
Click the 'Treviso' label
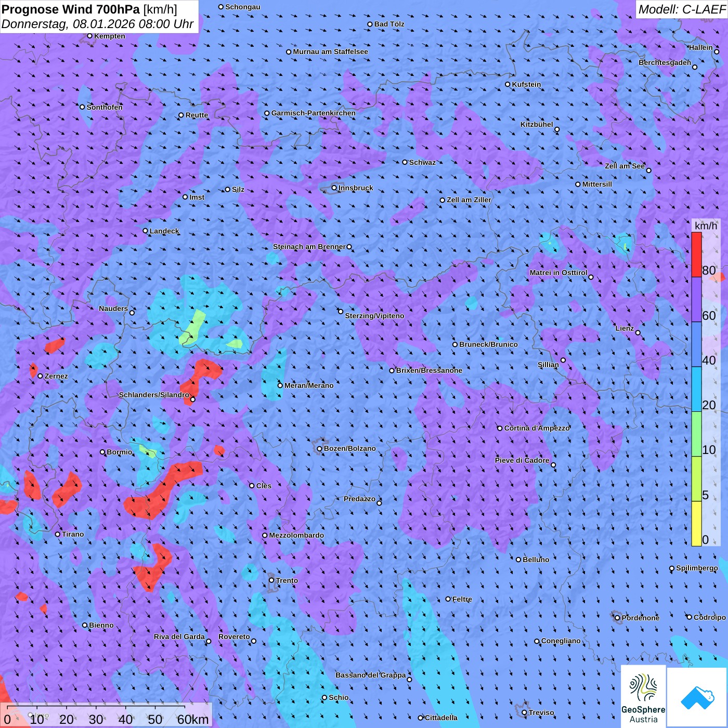[541, 712]
